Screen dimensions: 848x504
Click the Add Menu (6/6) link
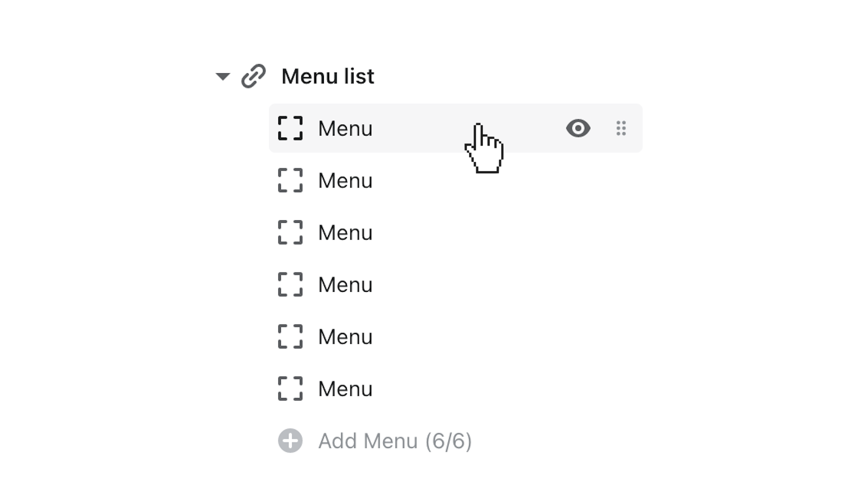395,441
